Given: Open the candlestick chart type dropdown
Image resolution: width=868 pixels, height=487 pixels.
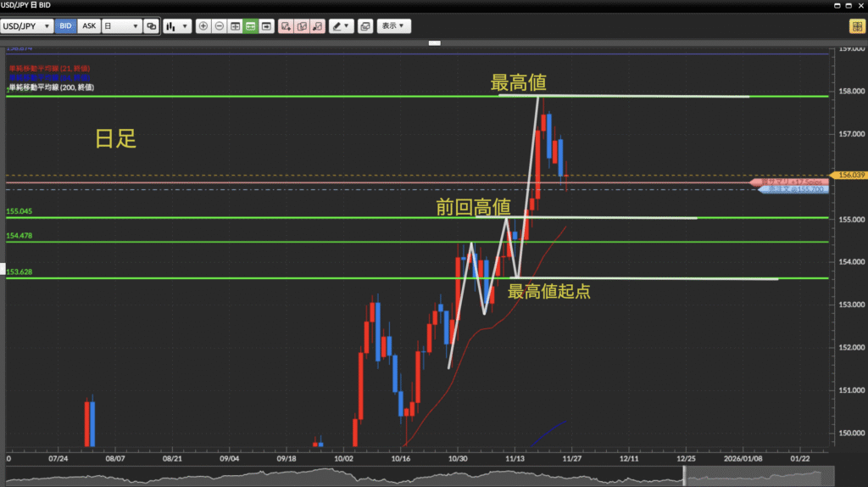Looking at the screenshot, I should [x=176, y=26].
